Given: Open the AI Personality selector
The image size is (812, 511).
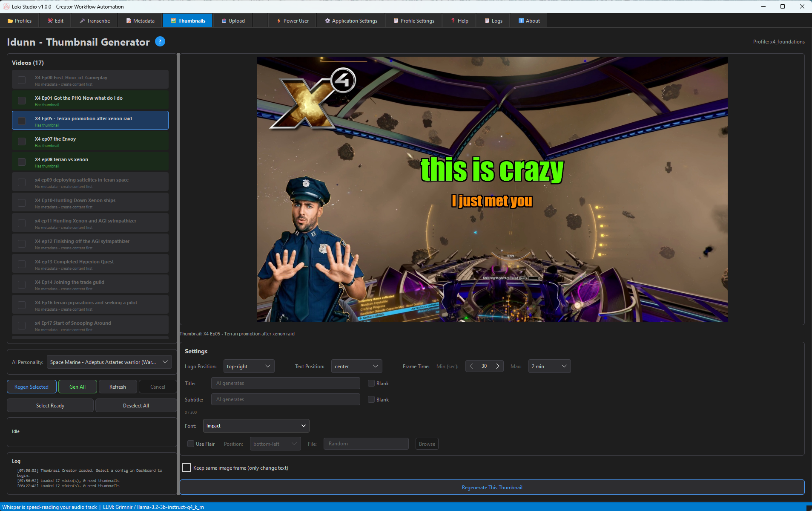Looking at the screenshot, I should [109, 362].
